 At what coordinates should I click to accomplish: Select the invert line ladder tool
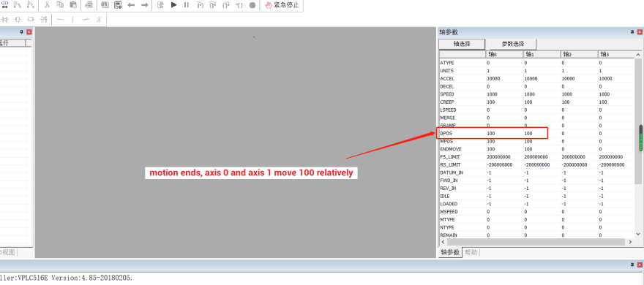86,19
